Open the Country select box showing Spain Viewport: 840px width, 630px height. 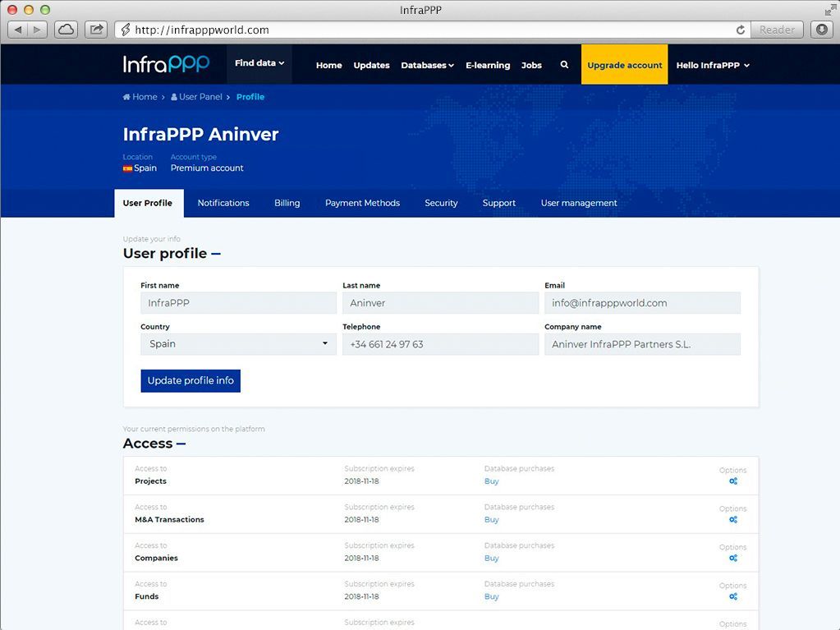pyautogui.click(x=238, y=344)
